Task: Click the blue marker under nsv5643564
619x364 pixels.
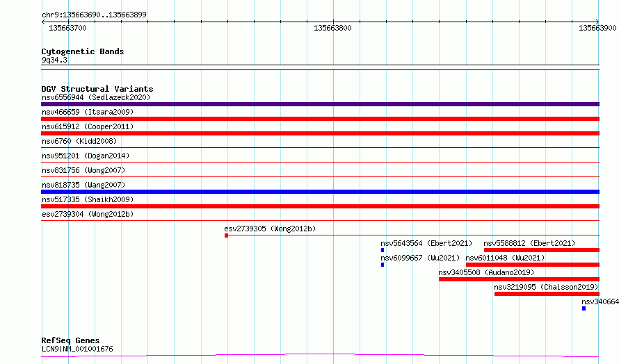Action: (383, 250)
